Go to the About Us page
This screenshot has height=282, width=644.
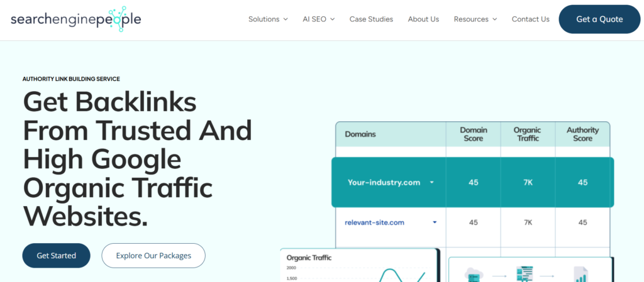click(x=423, y=19)
